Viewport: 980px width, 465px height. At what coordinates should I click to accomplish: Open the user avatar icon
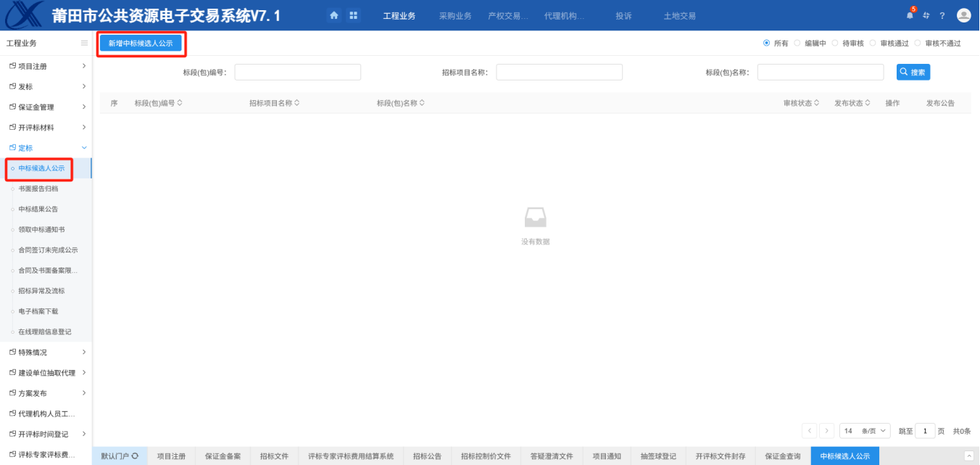pyautogui.click(x=963, y=15)
